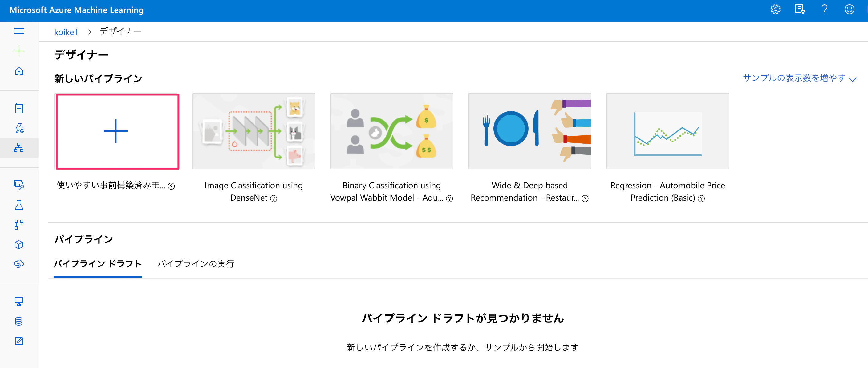Expand サンプルの表示数を増やす samples list
The image size is (868, 368).
(x=800, y=78)
